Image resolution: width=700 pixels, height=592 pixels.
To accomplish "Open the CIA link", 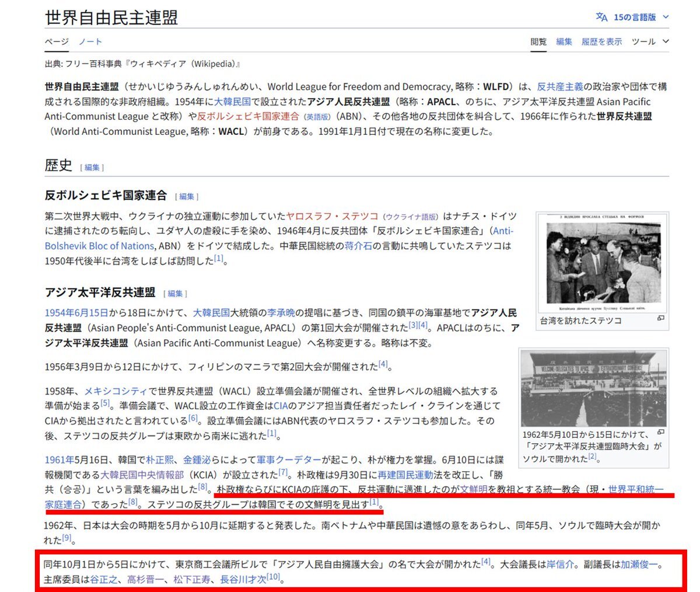I will click(x=281, y=406).
